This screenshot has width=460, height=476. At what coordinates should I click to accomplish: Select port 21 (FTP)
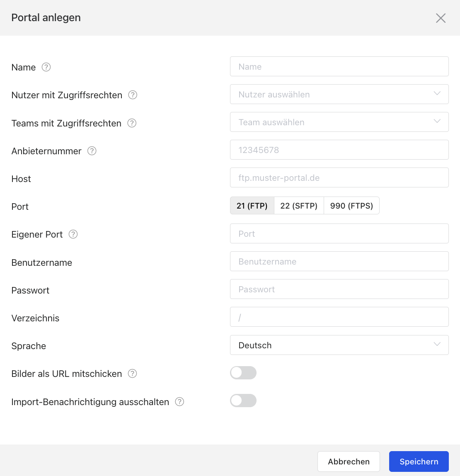pos(252,206)
